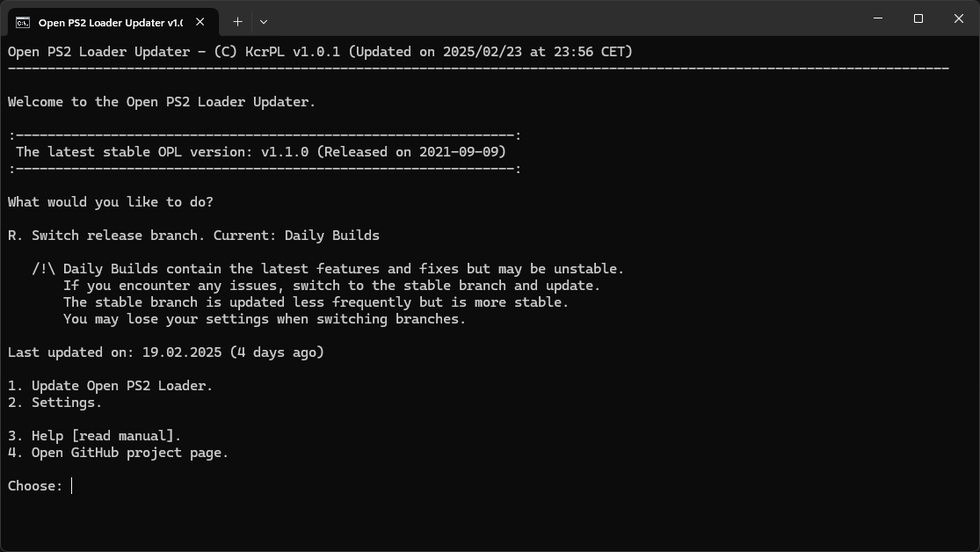This screenshot has height=552, width=980.
Task: Click the 'Welcome to the Open PS2 Loader Updater' text
Action: (x=162, y=102)
